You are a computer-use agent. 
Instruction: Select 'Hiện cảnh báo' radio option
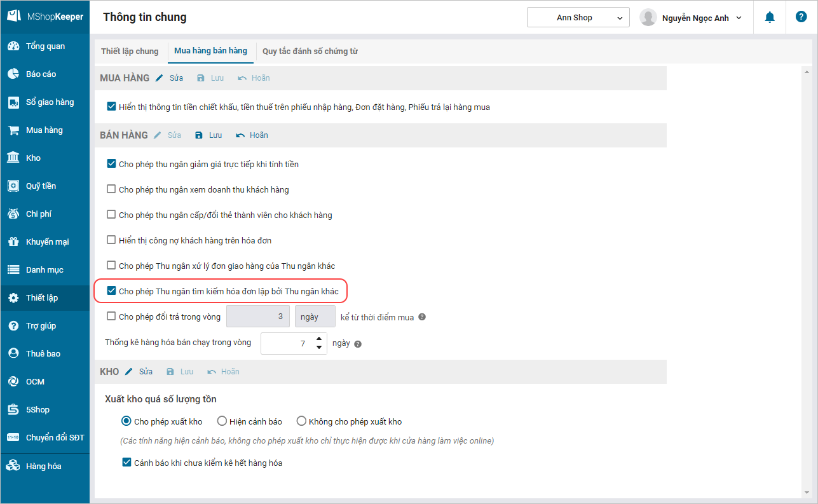coord(222,421)
